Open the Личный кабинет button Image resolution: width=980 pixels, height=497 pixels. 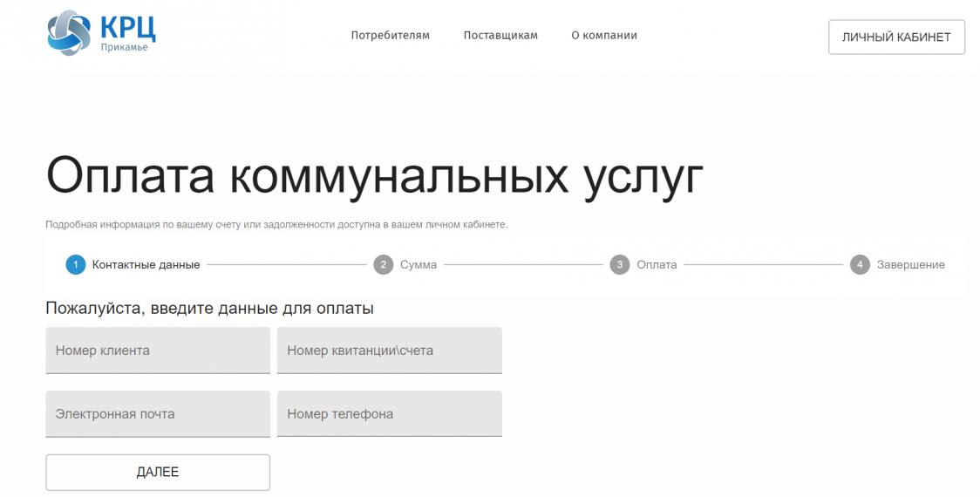pos(896,37)
